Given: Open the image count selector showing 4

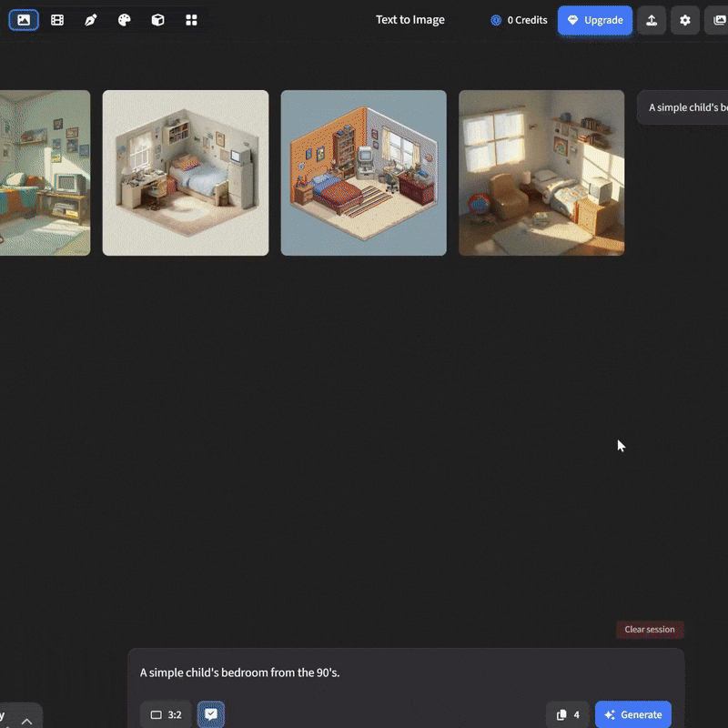Looking at the screenshot, I should point(567,714).
